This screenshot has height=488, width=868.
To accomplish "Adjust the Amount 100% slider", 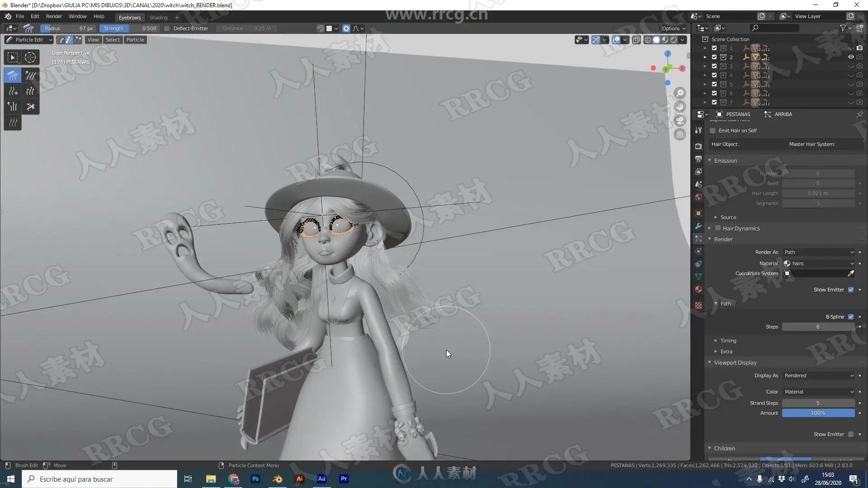I will [818, 413].
